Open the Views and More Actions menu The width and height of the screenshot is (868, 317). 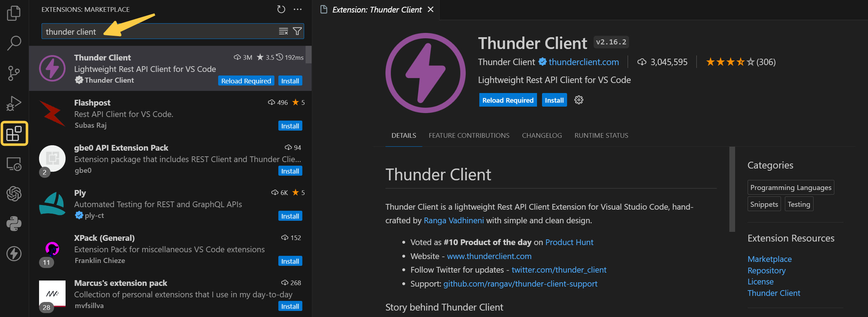coord(298,9)
